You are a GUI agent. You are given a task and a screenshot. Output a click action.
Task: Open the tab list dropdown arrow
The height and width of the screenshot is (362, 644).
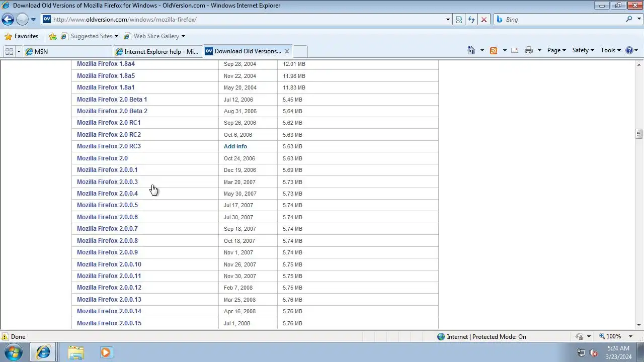[19, 51]
